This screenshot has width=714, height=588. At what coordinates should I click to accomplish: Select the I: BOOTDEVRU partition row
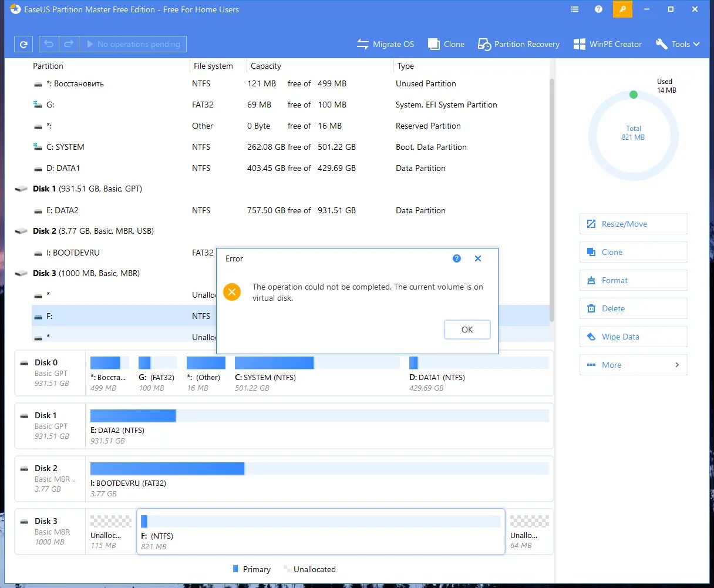pos(123,253)
